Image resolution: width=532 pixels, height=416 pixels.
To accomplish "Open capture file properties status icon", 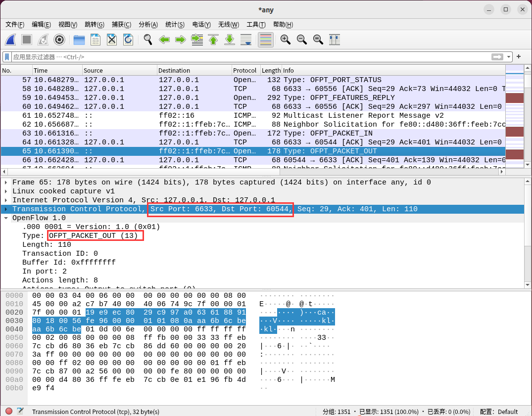I will [20, 411].
